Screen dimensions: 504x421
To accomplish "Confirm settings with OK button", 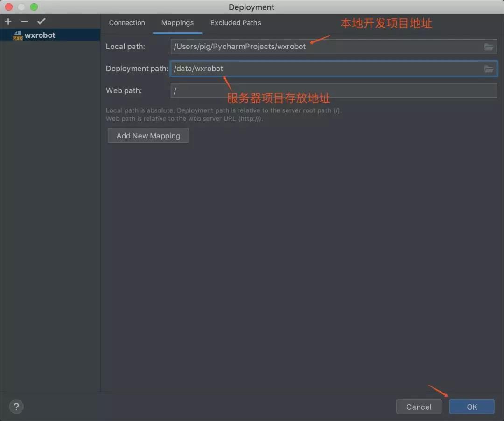I will [x=471, y=407].
